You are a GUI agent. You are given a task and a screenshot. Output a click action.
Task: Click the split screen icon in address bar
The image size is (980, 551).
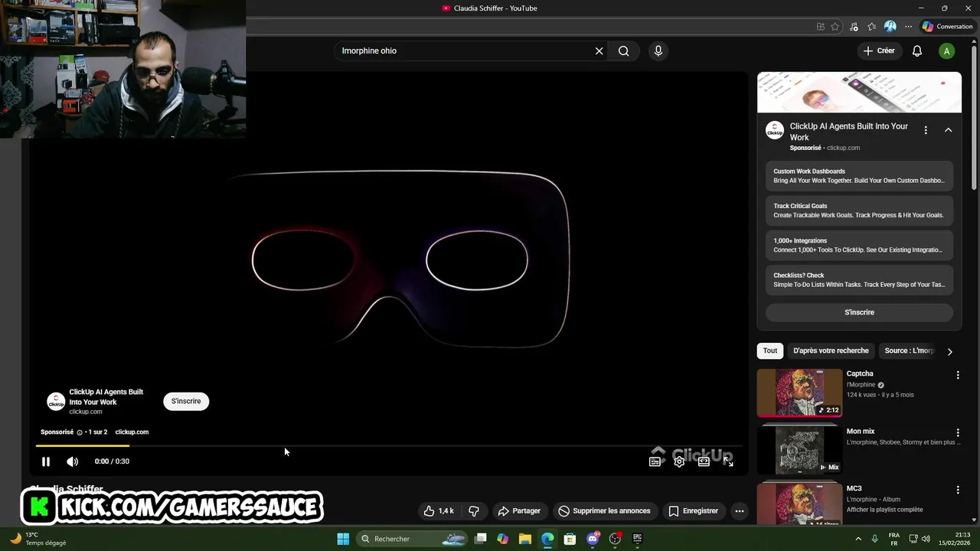[821, 27]
